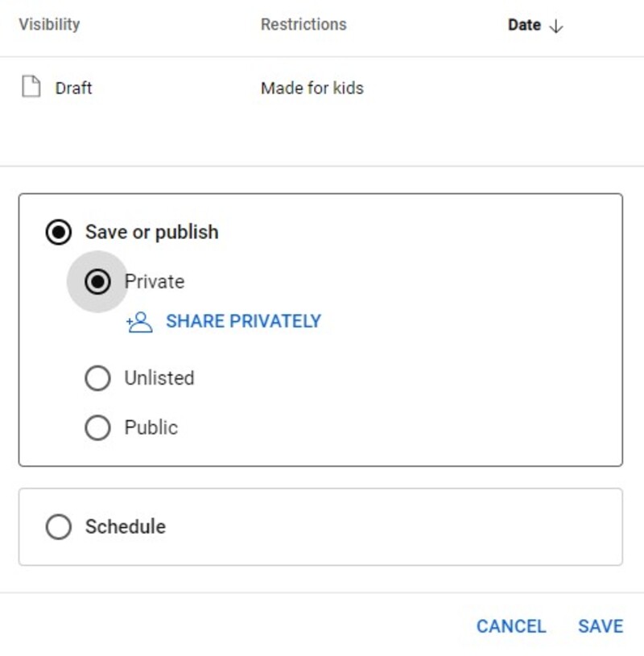
Task: Click the Unlisted option label text
Action: [x=159, y=378]
